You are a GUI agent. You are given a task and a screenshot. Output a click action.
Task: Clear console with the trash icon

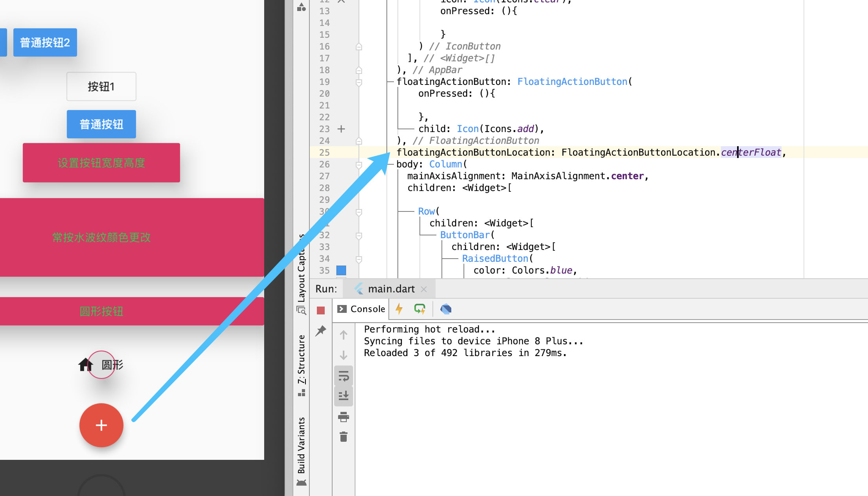point(343,437)
